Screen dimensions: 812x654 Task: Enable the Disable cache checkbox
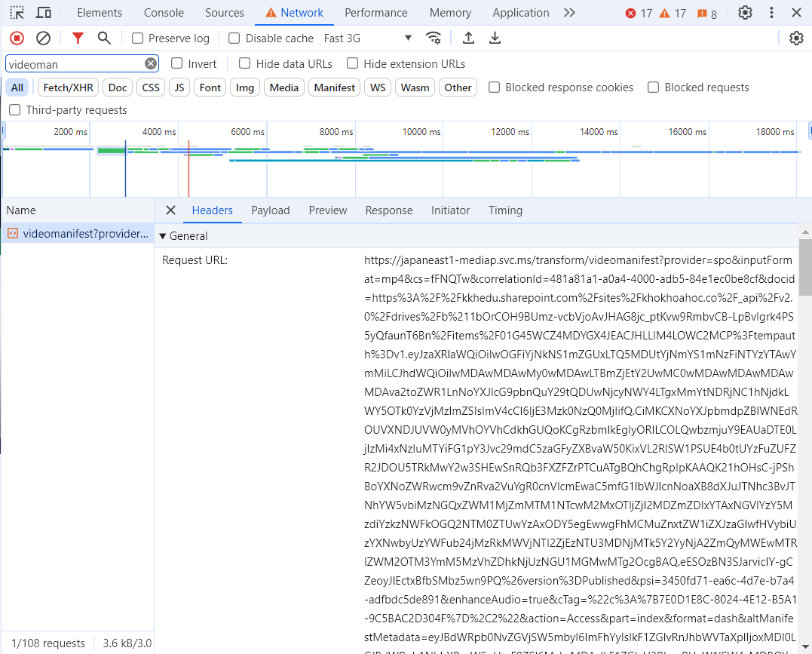click(234, 38)
